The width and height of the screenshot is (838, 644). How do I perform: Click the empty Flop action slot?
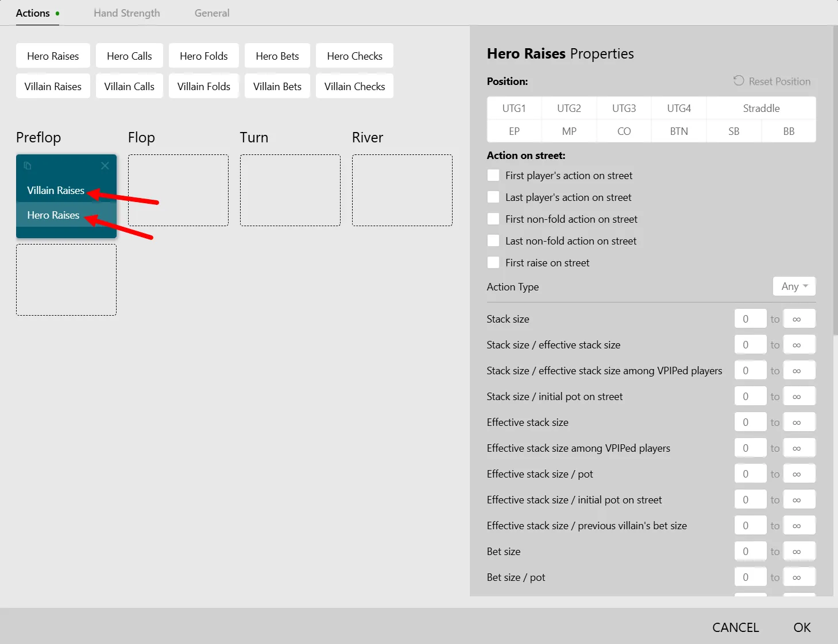178,190
